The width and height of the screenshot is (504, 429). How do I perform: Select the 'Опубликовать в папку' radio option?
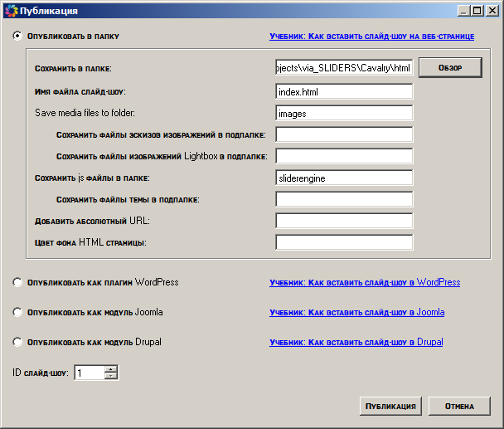pyautogui.click(x=17, y=37)
